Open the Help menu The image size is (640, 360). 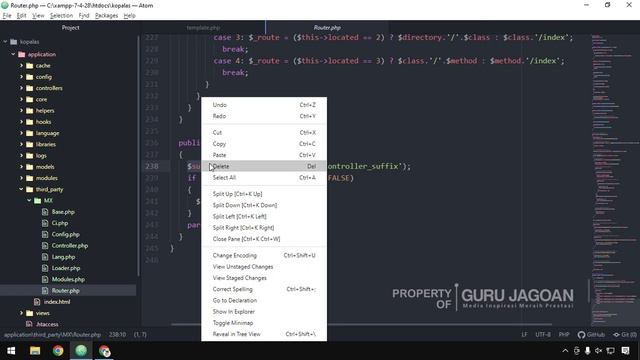coord(129,16)
